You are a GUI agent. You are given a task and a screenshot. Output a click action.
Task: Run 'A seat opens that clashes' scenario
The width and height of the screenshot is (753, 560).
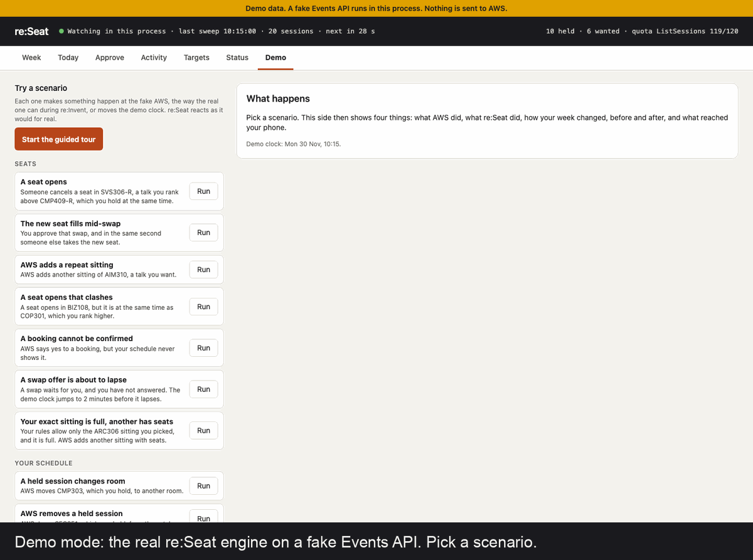203,307
